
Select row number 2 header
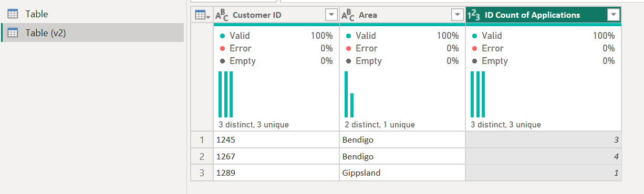tap(202, 157)
